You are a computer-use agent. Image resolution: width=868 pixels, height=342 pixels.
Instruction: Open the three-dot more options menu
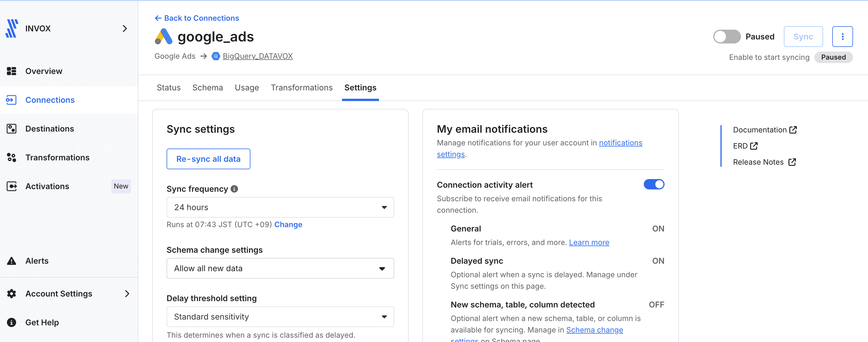point(842,36)
